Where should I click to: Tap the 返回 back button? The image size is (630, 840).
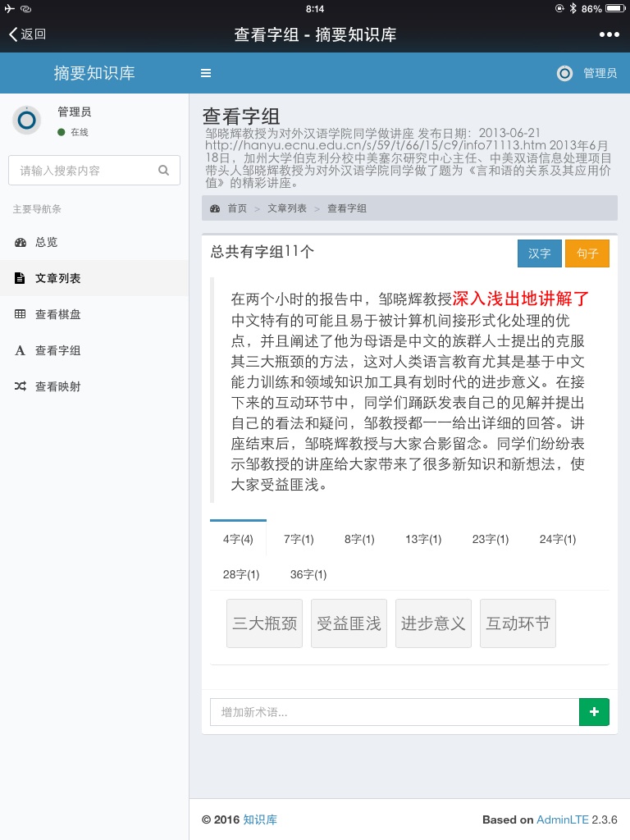click(x=27, y=34)
